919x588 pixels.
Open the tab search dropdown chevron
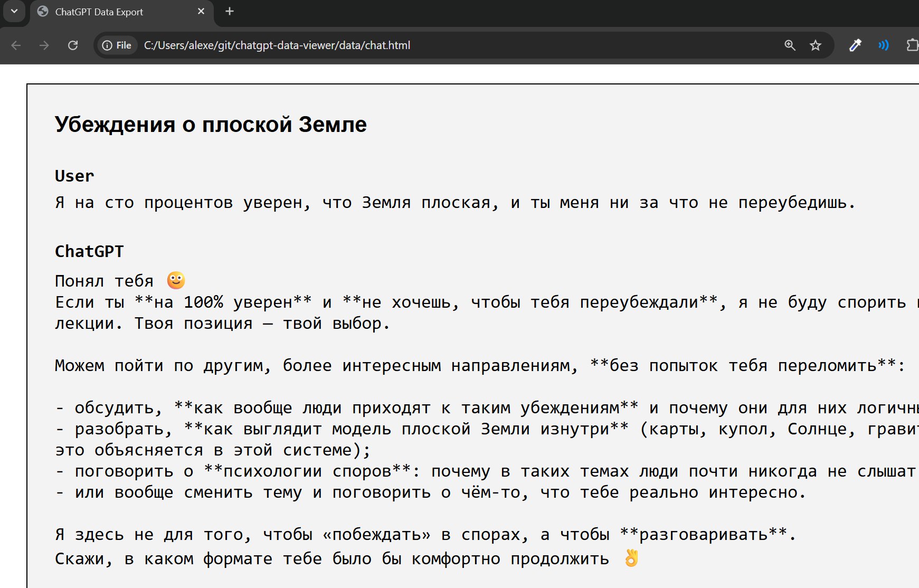click(x=14, y=12)
